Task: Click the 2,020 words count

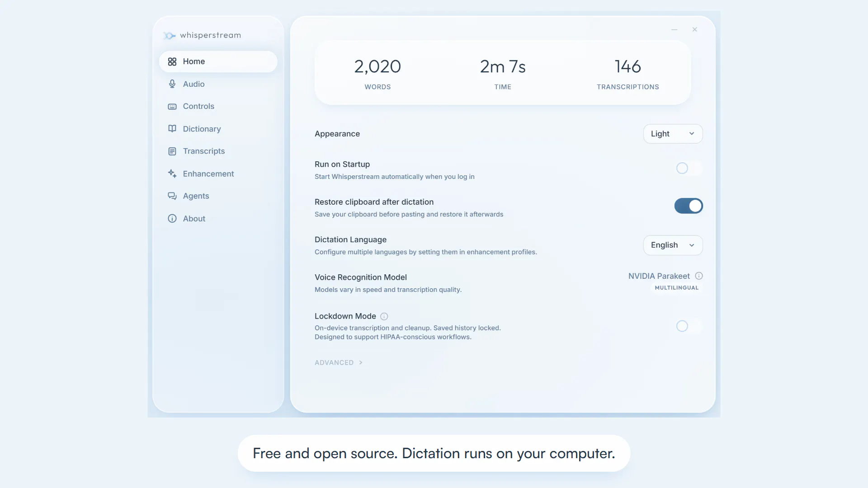Action: (377, 67)
